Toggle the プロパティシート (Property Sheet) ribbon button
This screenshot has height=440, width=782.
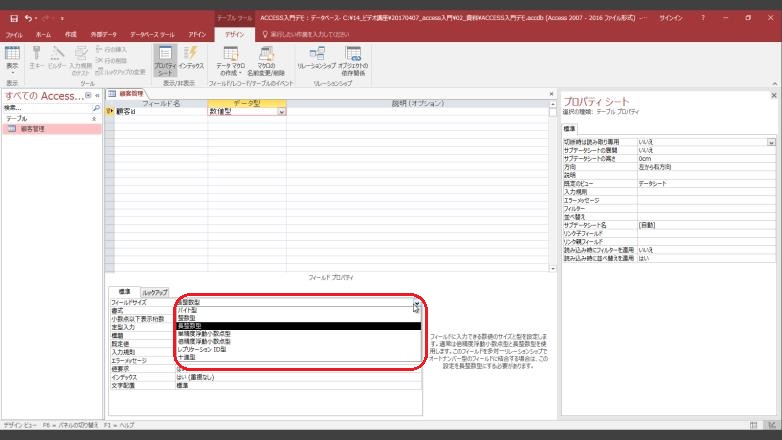tap(165, 60)
